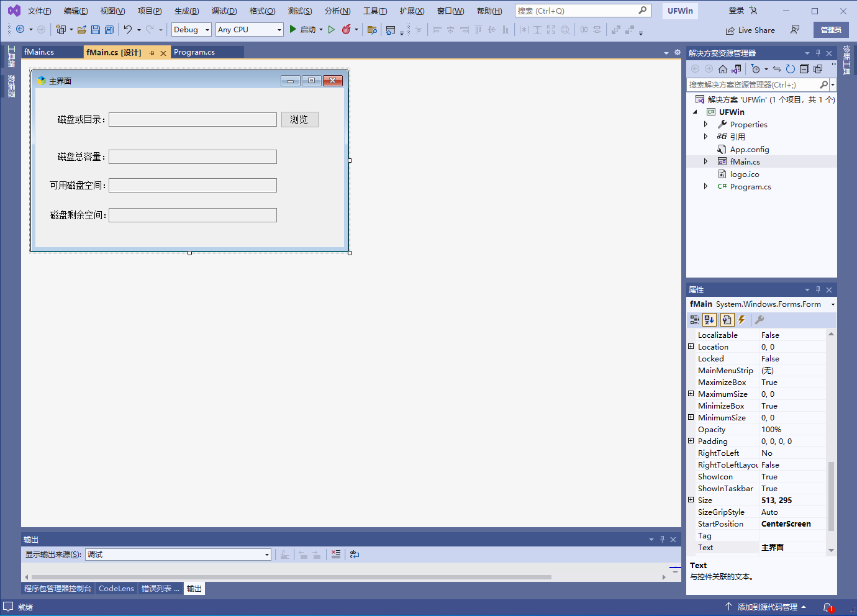Expand the Program.cs node in Solution Explorer
This screenshot has width=857, height=616.
tap(705, 186)
